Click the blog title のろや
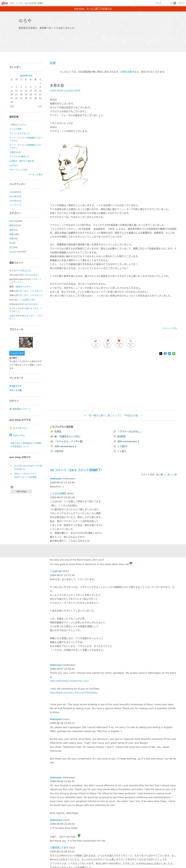Screen dimensions: 186x868 tap(25, 21)
